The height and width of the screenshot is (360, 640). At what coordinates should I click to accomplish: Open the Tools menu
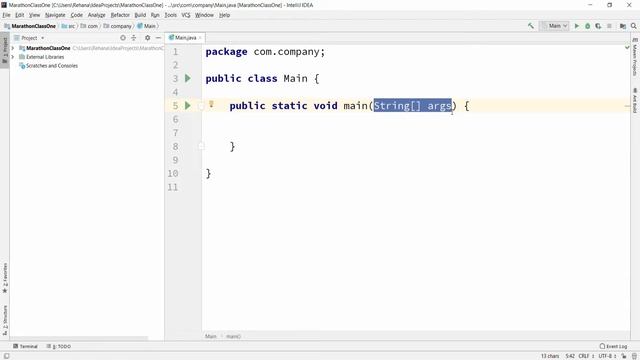tap(171, 15)
